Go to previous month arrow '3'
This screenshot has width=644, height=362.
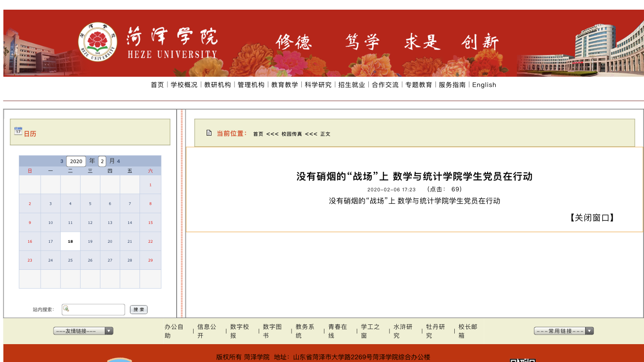[62, 161]
